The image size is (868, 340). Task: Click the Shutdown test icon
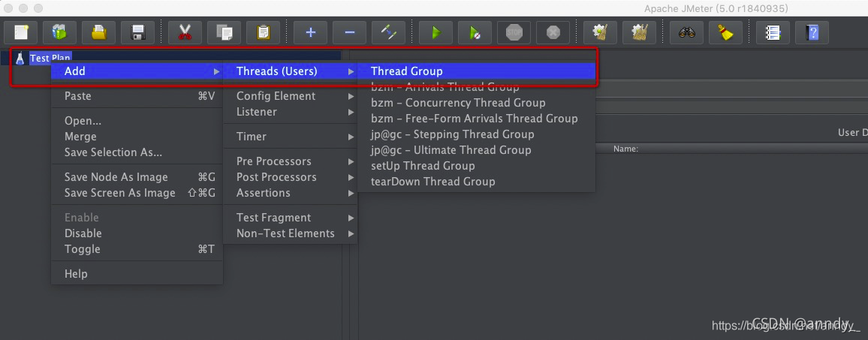click(x=553, y=33)
